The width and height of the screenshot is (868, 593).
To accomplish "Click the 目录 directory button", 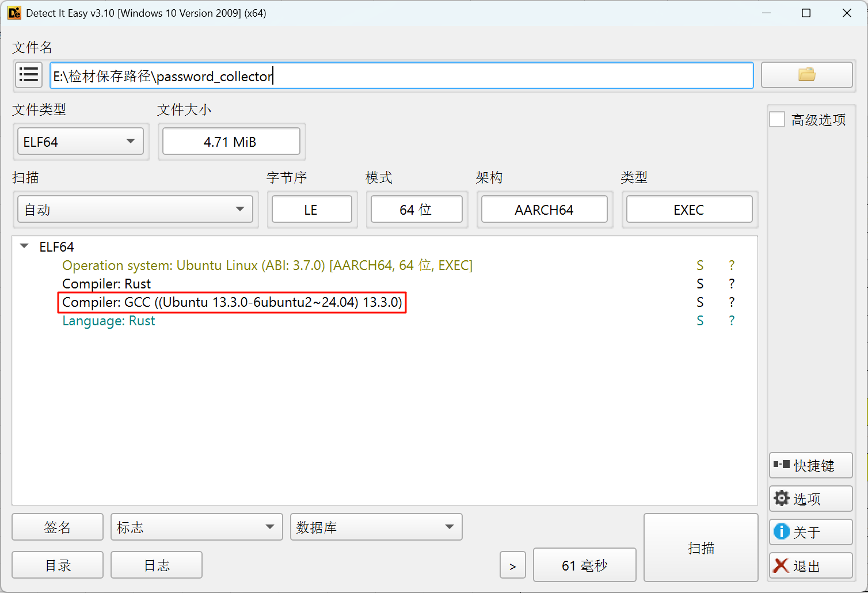I will coord(58,565).
